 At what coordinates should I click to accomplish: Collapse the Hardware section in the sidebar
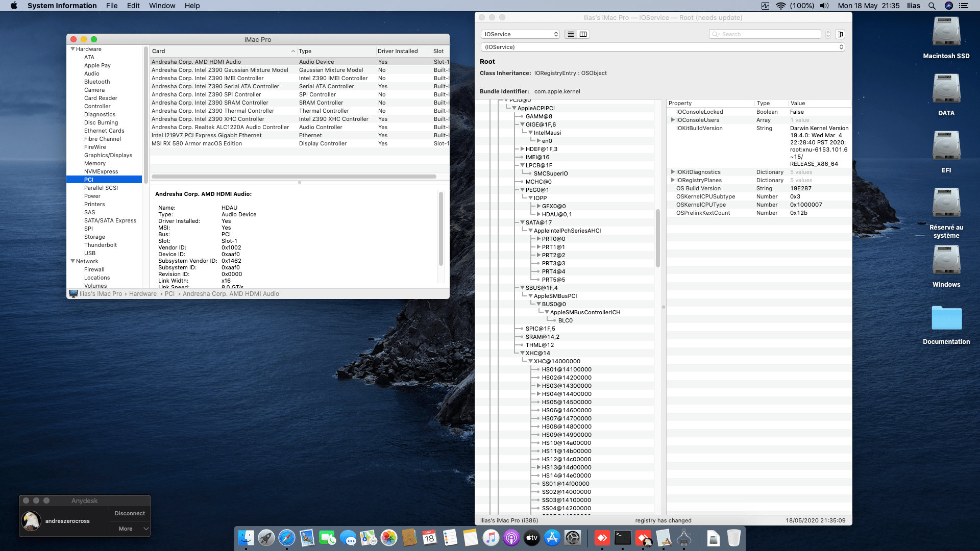coord(72,49)
